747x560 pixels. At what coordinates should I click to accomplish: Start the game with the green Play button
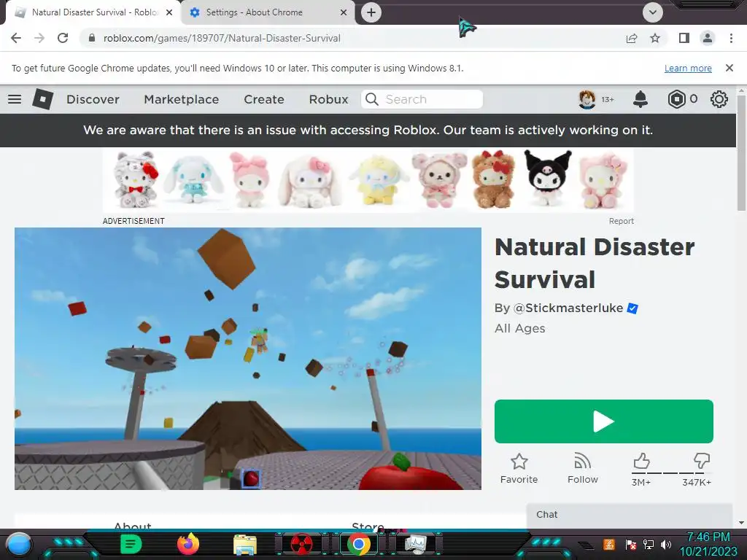pos(603,421)
